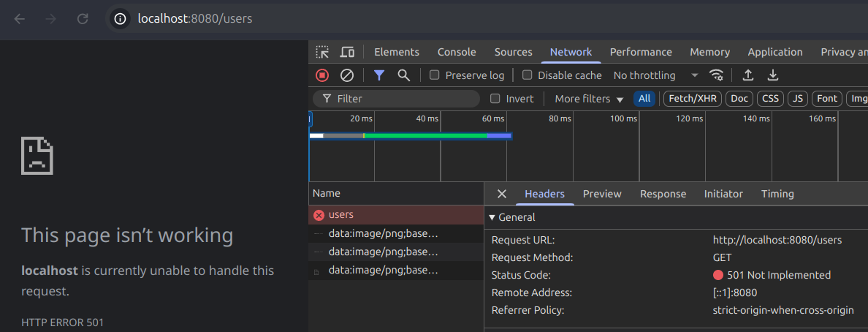Viewport: 868px width, 332px height.
Task: Import HAR file upload icon
Action: point(748,75)
